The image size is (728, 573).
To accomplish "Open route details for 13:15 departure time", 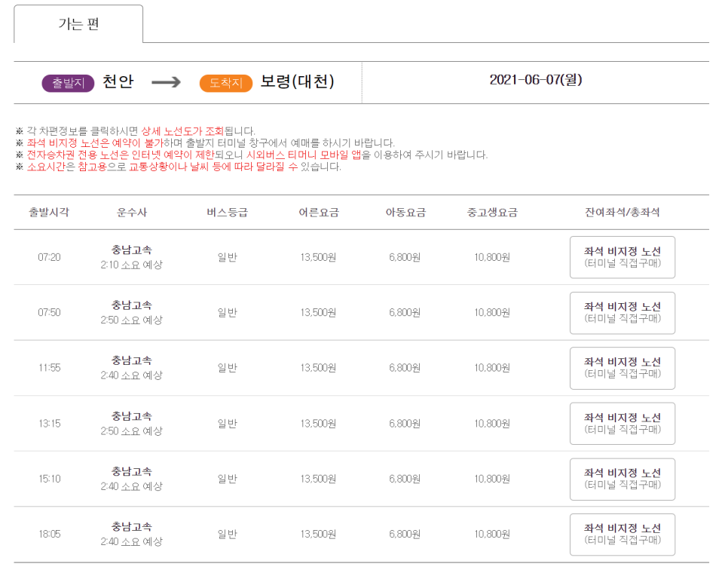I will pyautogui.click(x=49, y=424).
